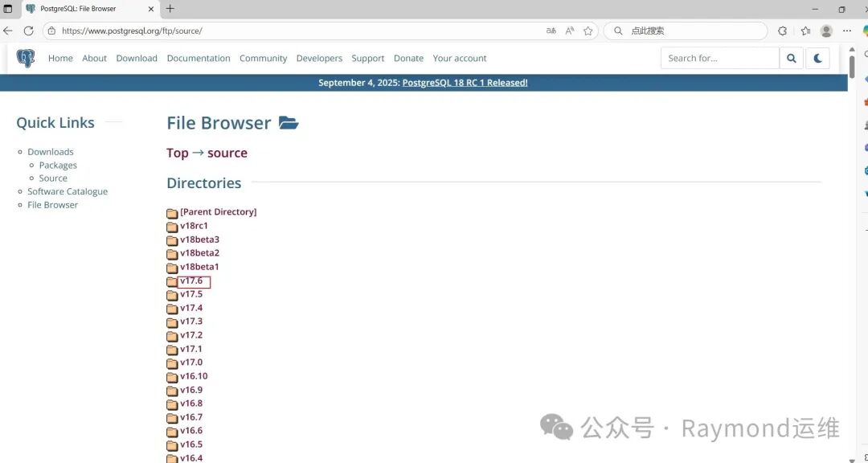868x463 pixels.
Task: Click the v18rc1 folder icon
Action: [x=172, y=227]
